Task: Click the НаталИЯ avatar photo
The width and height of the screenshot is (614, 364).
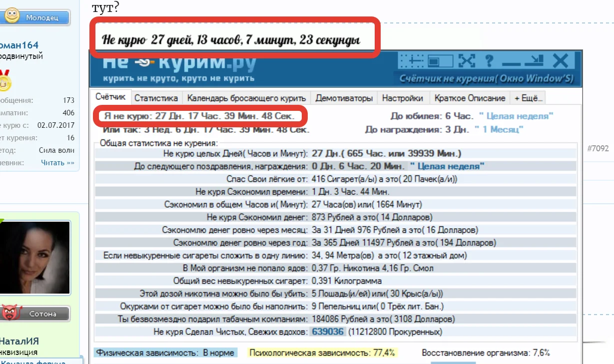Action: tap(34, 258)
